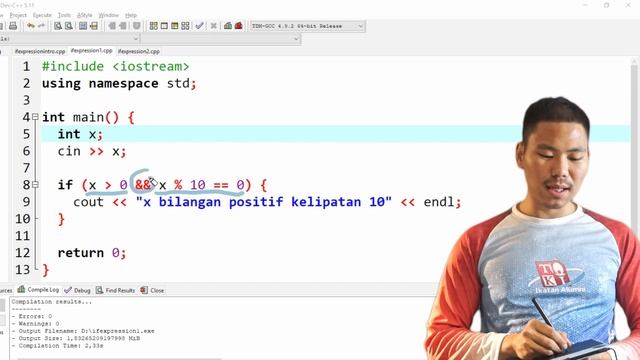Click 'cin >> x;' on line 6
The width and height of the screenshot is (640, 360).
[x=92, y=151]
